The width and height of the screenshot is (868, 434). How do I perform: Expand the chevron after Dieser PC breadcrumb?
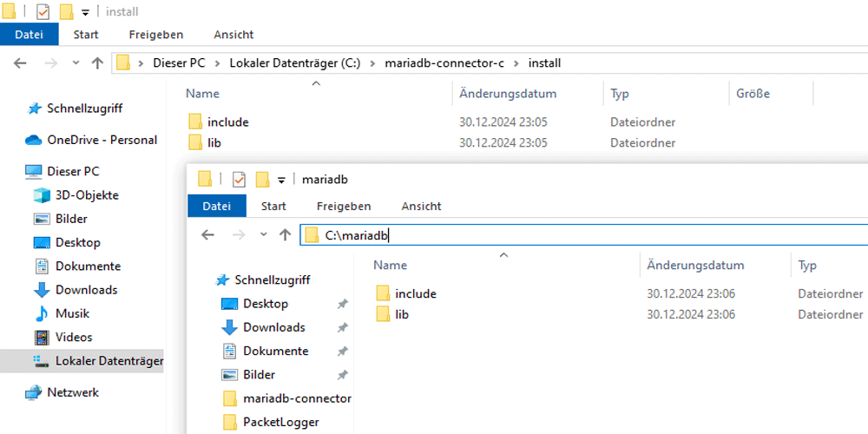tap(218, 63)
